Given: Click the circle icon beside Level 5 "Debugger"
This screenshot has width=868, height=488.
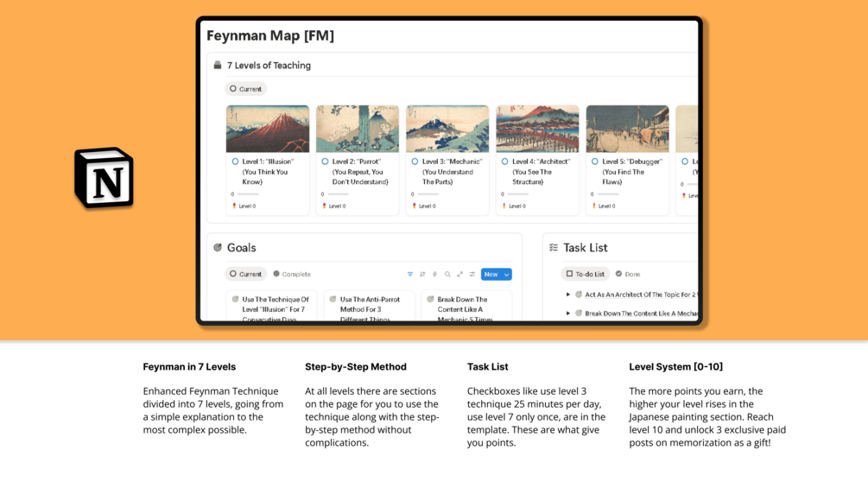Looking at the screenshot, I should 594,162.
